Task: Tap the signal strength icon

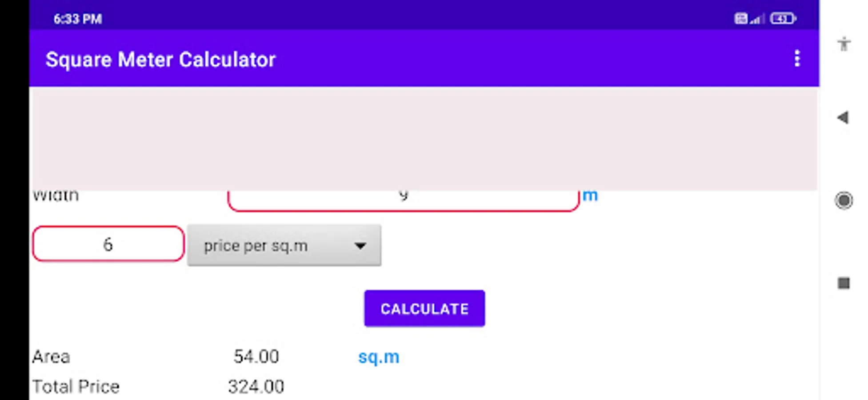Action: tap(757, 19)
